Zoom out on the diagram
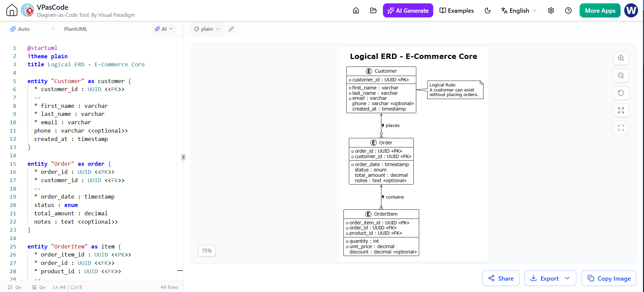The height and width of the screenshot is (292, 644). (x=621, y=75)
